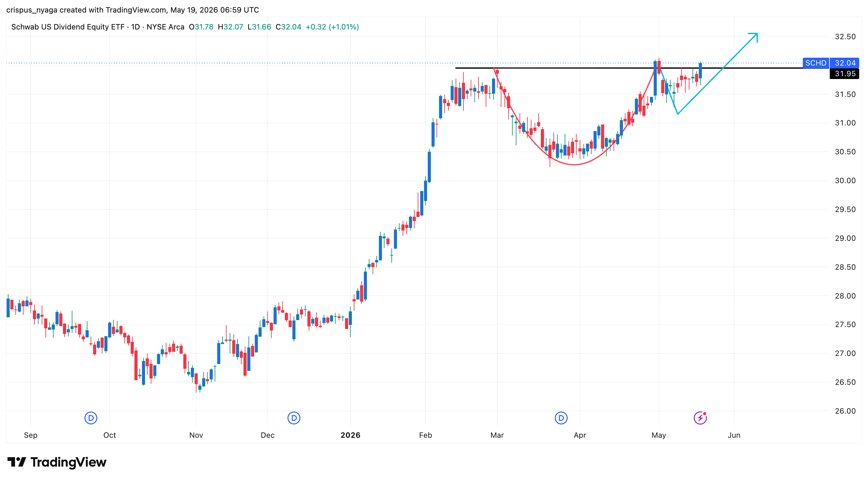Image resolution: width=868 pixels, height=481 pixels.
Task: Click the 32.50 price axis label
Action: 845,37
